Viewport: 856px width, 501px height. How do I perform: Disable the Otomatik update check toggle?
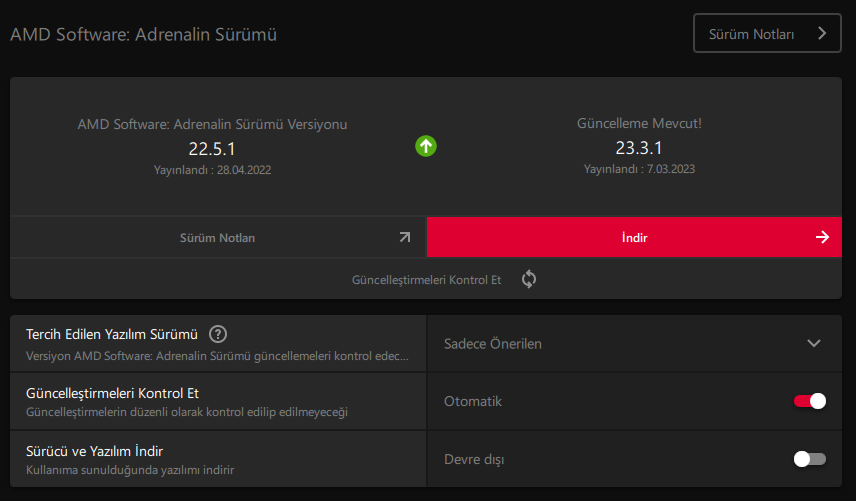[810, 401]
